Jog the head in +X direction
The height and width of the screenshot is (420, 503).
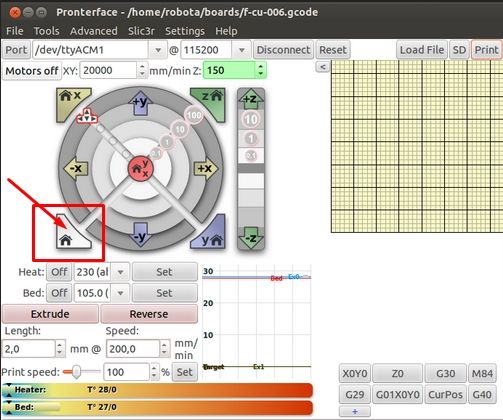pos(205,168)
